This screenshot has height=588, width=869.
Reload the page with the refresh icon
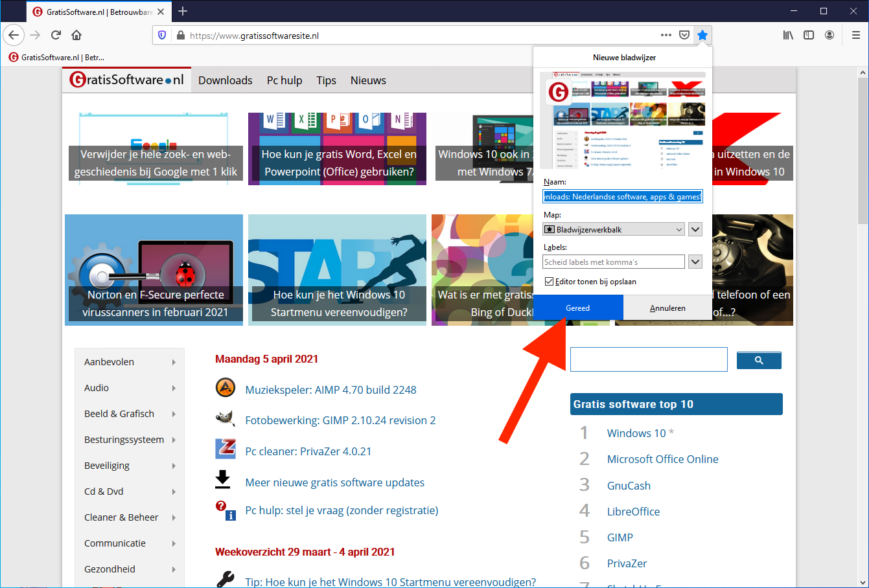pos(56,35)
